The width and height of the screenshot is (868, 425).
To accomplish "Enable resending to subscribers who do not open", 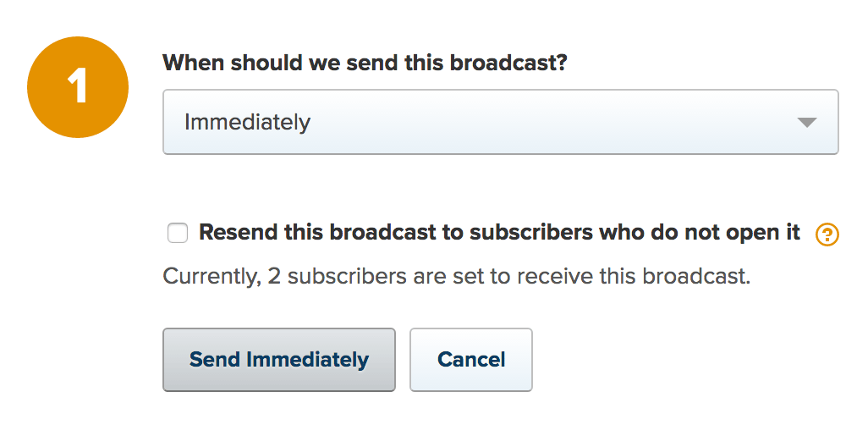I will click(178, 233).
